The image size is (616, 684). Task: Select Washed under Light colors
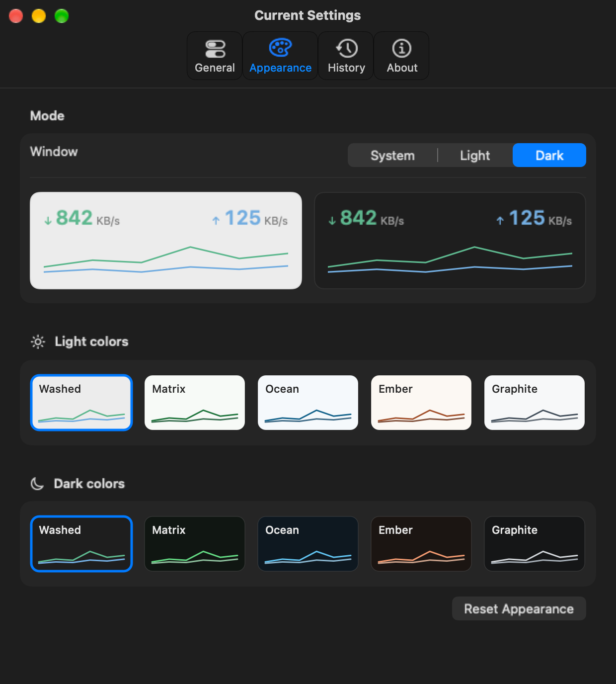[81, 403]
